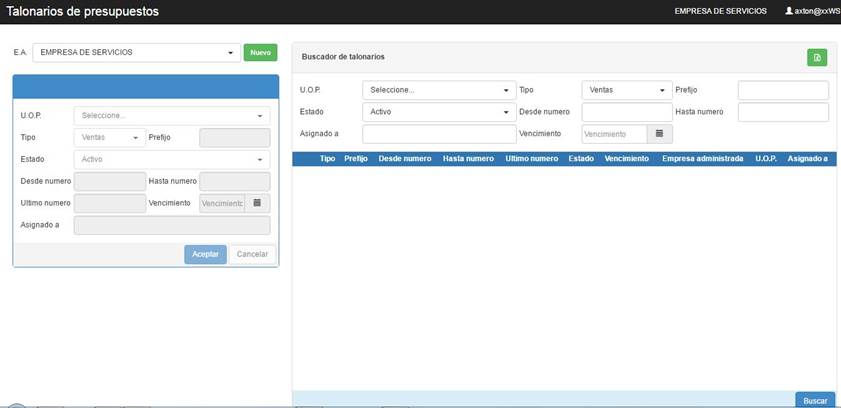
Task: Click the Prefijo input in search panel
Action: click(783, 90)
